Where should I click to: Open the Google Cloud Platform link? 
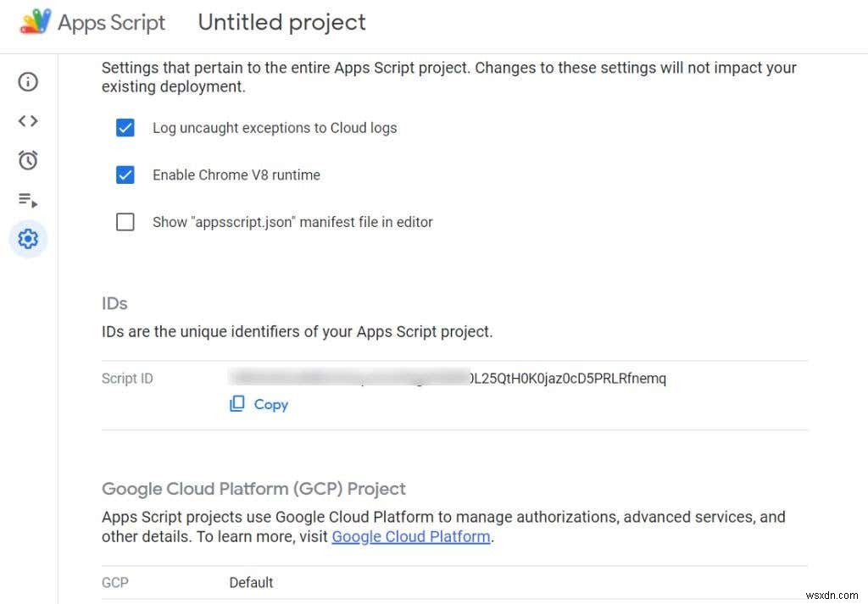tap(411, 536)
